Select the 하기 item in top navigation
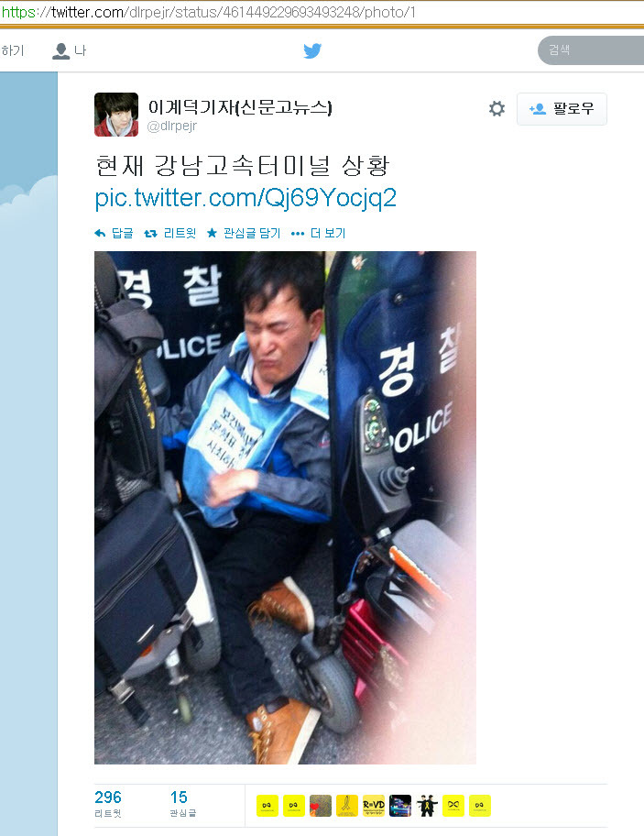644x836 pixels. (12, 50)
